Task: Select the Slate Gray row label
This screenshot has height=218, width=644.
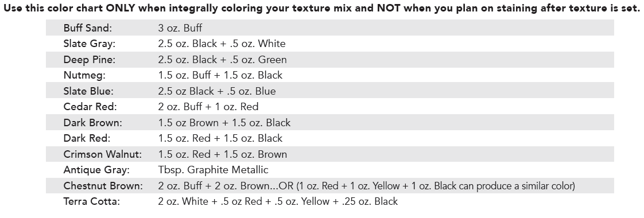Action: click(89, 44)
